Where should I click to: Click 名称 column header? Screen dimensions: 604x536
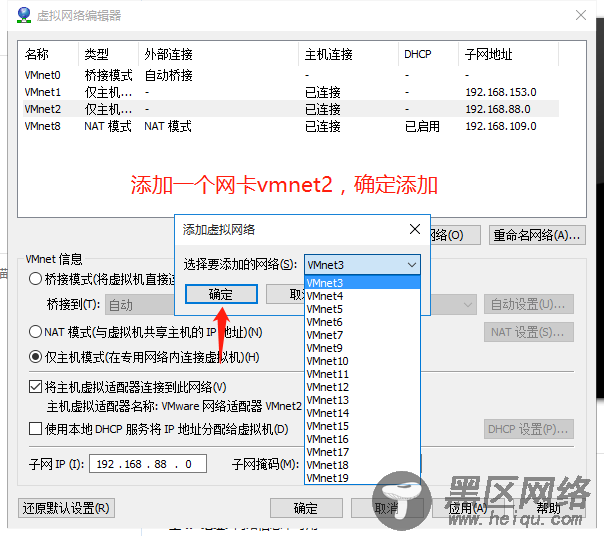(x=49, y=54)
